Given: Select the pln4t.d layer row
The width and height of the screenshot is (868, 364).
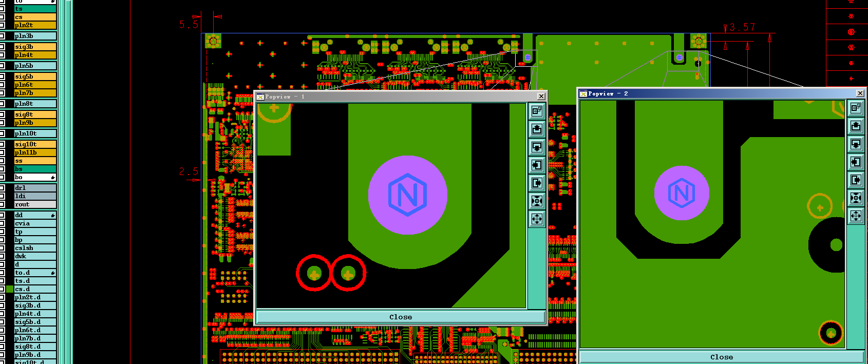Looking at the screenshot, I should coord(35,314).
